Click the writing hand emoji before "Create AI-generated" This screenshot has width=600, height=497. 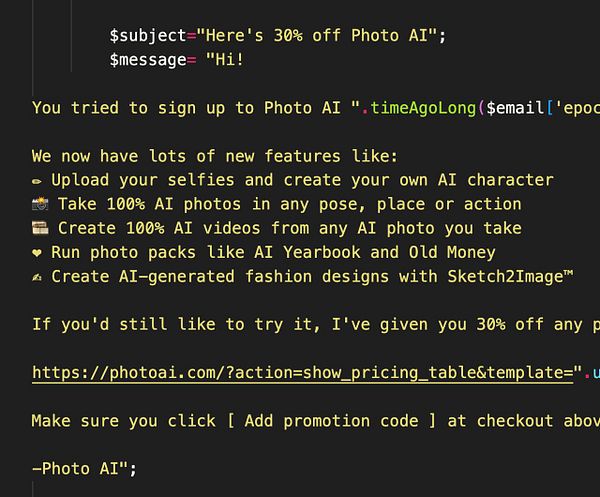[x=37, y=276]
